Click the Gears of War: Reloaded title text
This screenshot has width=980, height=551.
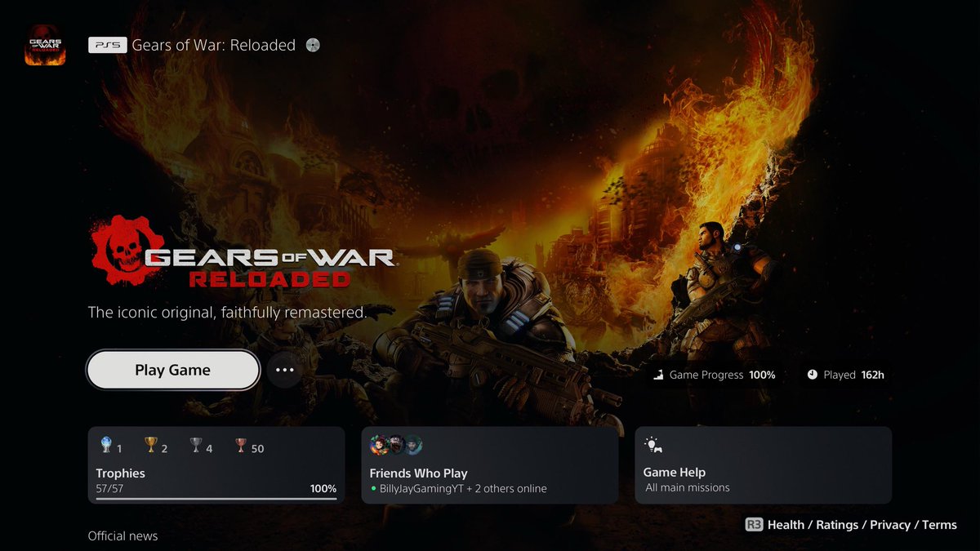214,45
